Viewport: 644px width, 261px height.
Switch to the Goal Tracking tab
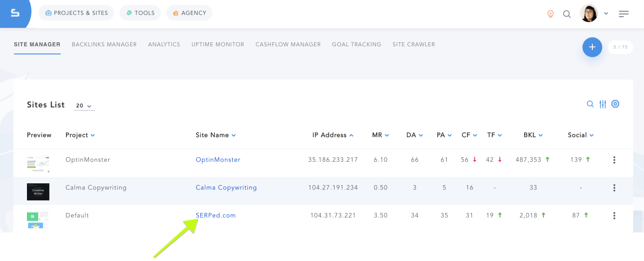click(357, 44)
